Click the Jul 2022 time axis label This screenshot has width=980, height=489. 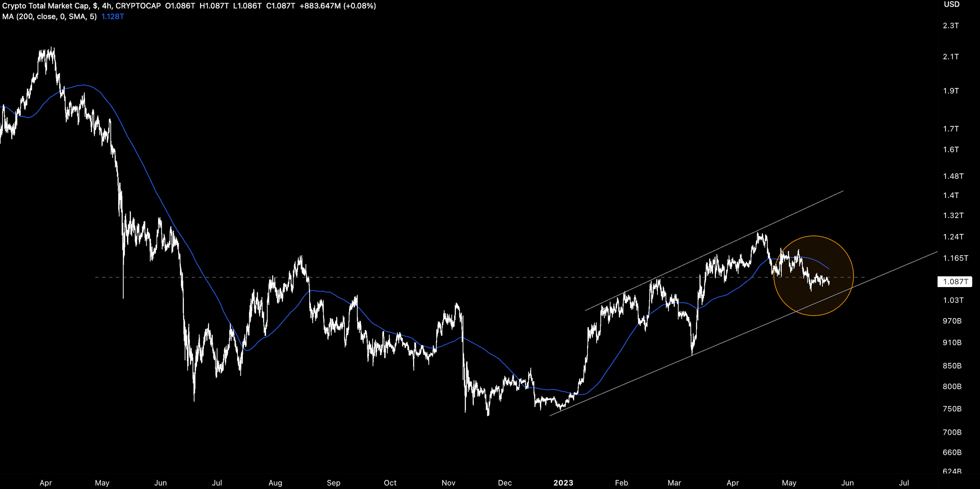pyautogui.click(x=217, y=483)
